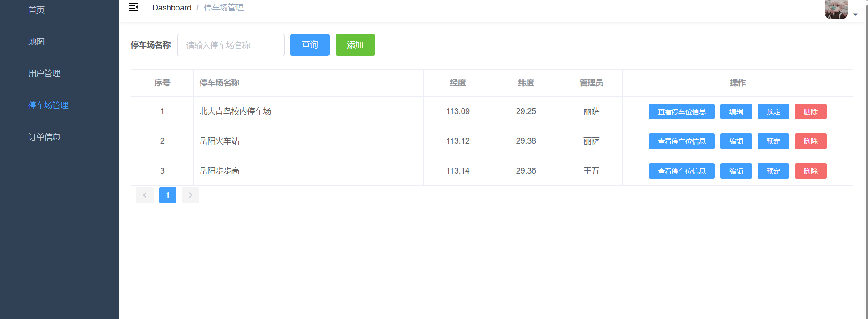Select page 1 in pagination

[167, 195]
